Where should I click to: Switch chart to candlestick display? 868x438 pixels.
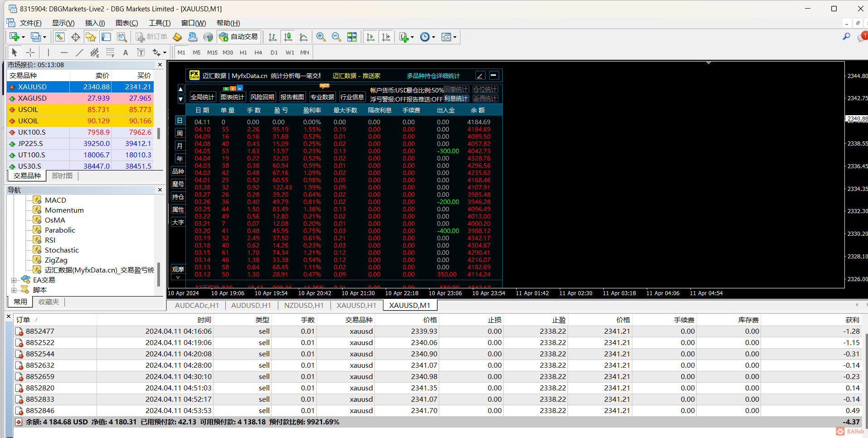(288, 37)
